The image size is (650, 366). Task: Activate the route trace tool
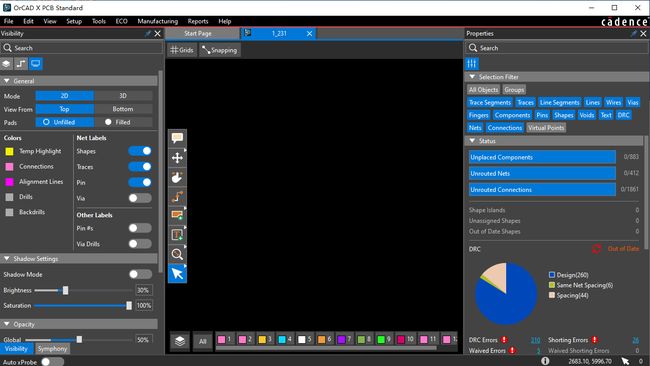click(x=177, y=196)
